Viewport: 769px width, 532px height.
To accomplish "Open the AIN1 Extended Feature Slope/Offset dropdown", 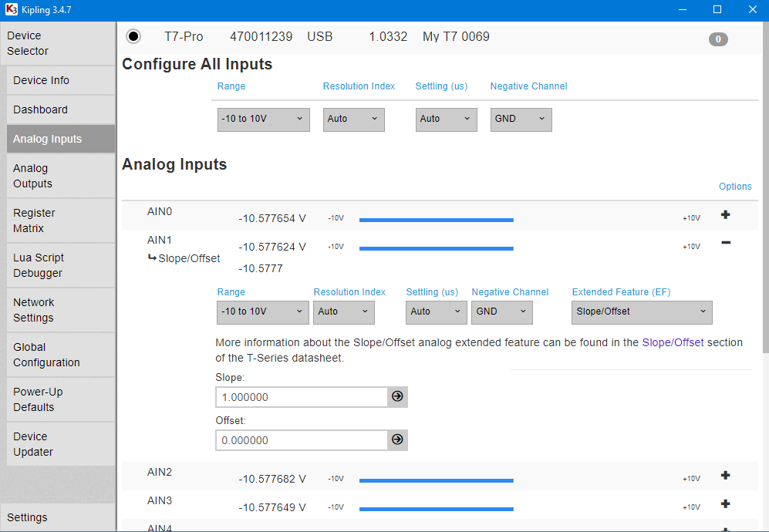I will [642, 312].
